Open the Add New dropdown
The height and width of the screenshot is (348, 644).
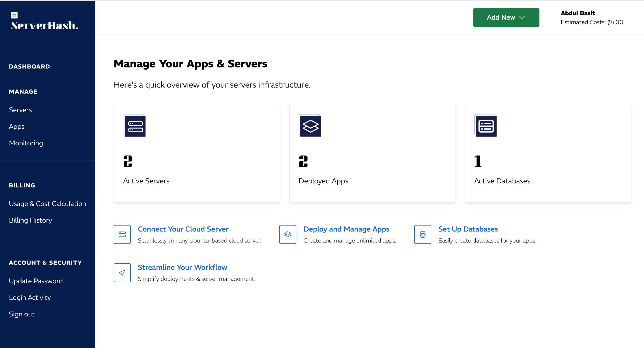click(506, 17)
